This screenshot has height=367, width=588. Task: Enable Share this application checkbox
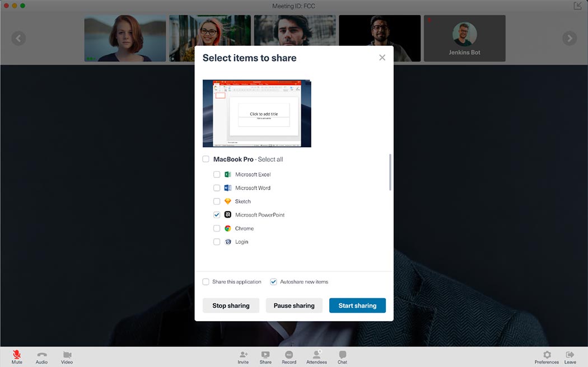tap(206, 282)
